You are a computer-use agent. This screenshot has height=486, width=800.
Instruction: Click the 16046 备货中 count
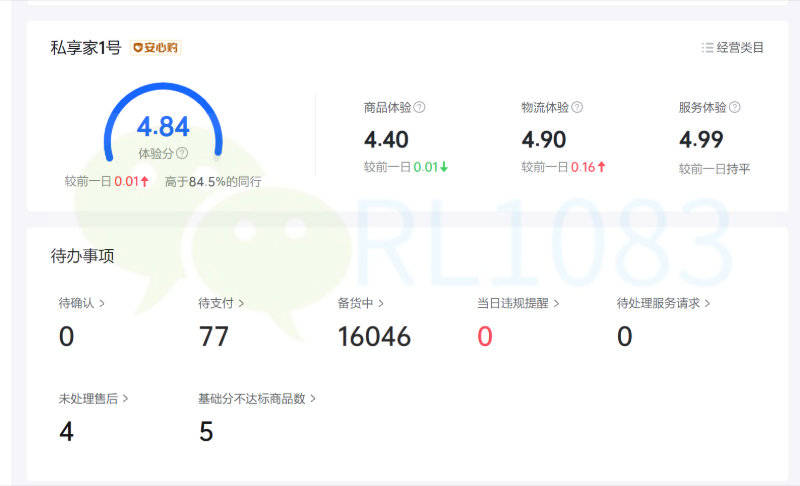click(374, 337)
